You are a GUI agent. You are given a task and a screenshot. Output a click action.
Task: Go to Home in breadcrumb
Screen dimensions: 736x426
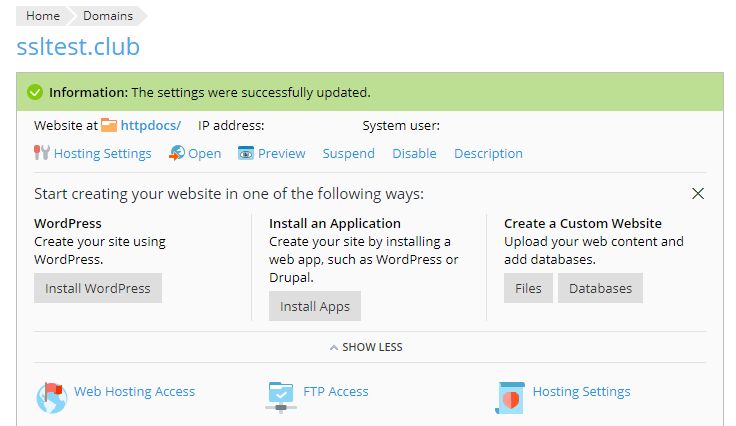click(43, 16)
